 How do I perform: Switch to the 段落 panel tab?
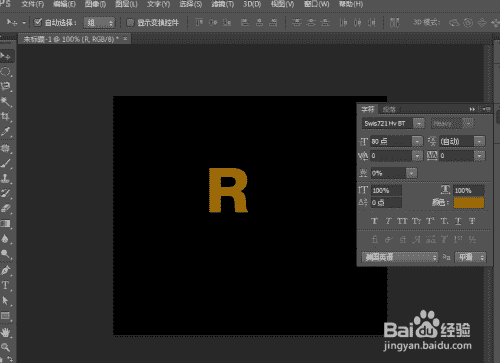(x=389, y=109)
